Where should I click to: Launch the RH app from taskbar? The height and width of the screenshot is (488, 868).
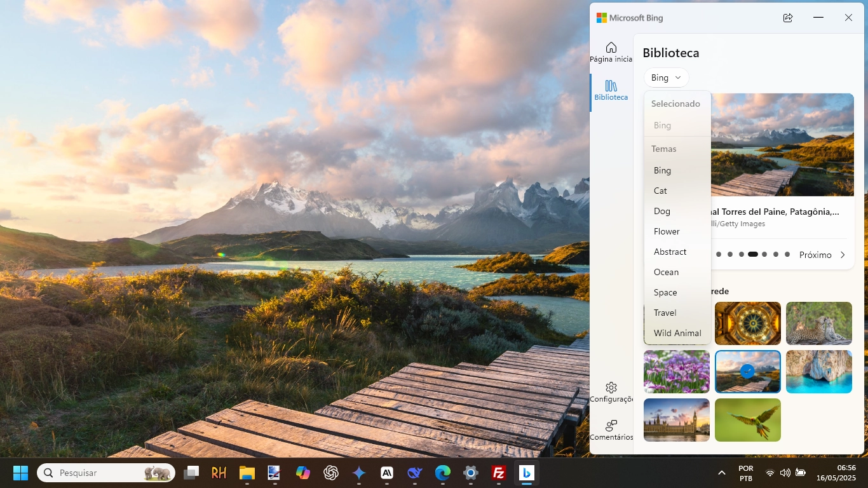pos(219,473)
